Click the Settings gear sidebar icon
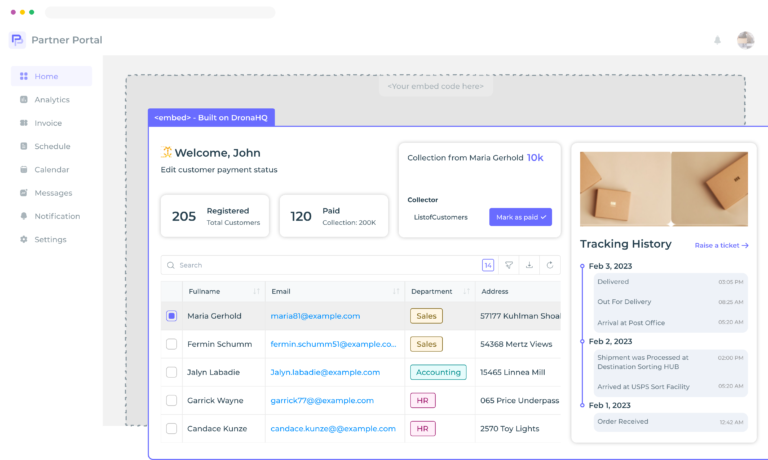The height and width of the screenshot is (460, 768). click(24, 239)
